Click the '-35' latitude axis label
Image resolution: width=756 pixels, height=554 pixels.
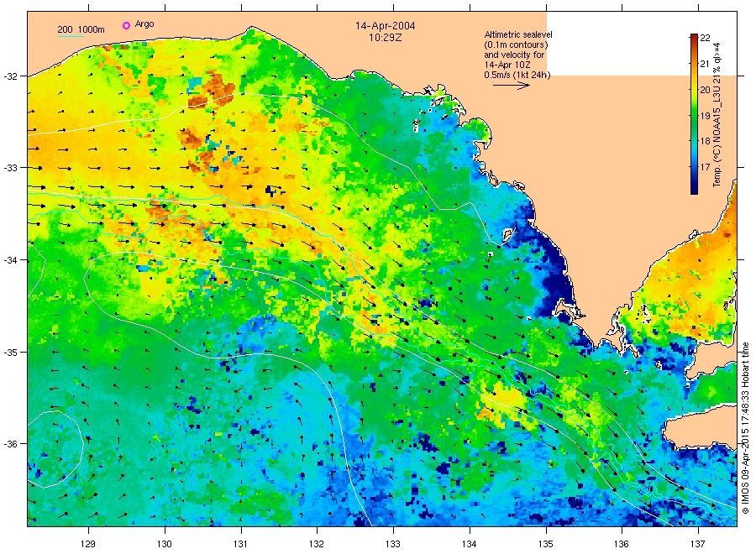11,353
